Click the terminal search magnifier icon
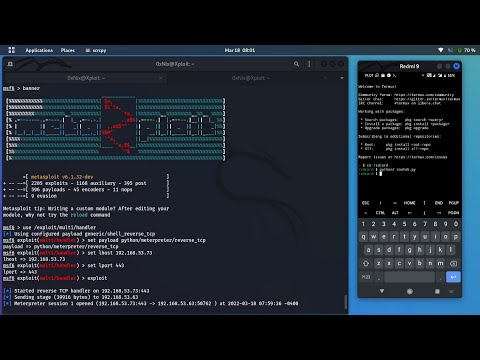480x360 pixels. (296, 64)
